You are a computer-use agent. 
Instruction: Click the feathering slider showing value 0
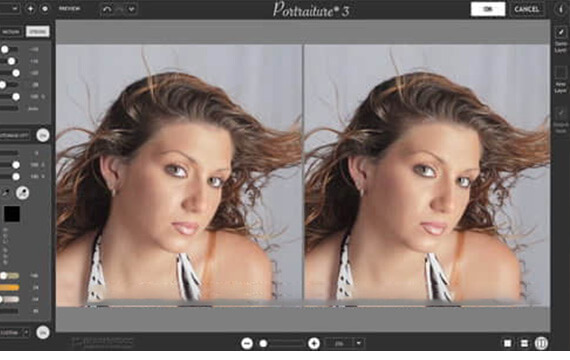[9, 153]
